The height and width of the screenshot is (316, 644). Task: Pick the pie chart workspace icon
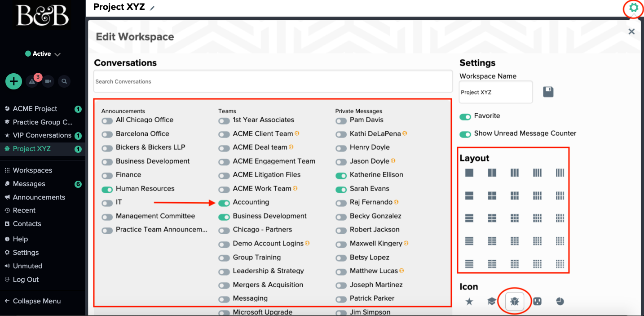pos(560,302)
